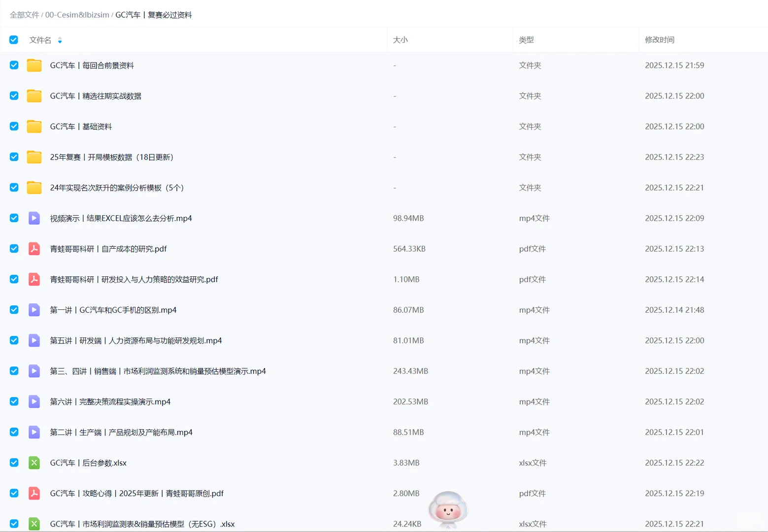Click video icon for 第一讲丨GC汽车和GC手机的区别.mp4
Image resolution: width=768 pixels, height=532 pixels.
[34, 310]
